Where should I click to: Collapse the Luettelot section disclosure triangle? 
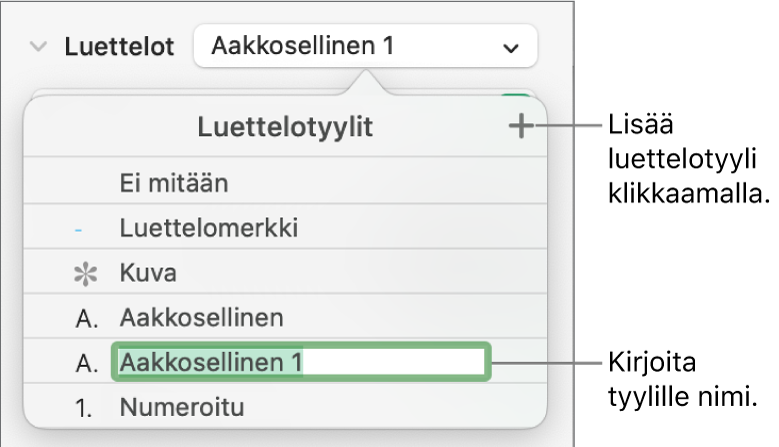point(39,47)
